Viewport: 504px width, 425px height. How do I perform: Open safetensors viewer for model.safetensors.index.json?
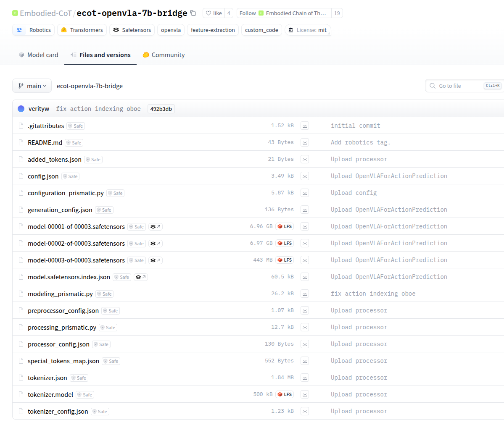[141, 277]
